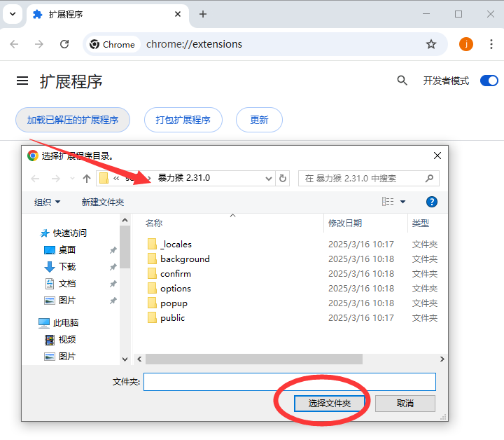504x440 pixels.
Task: Open 文档 in quick access
Action: tap(60, 284)
